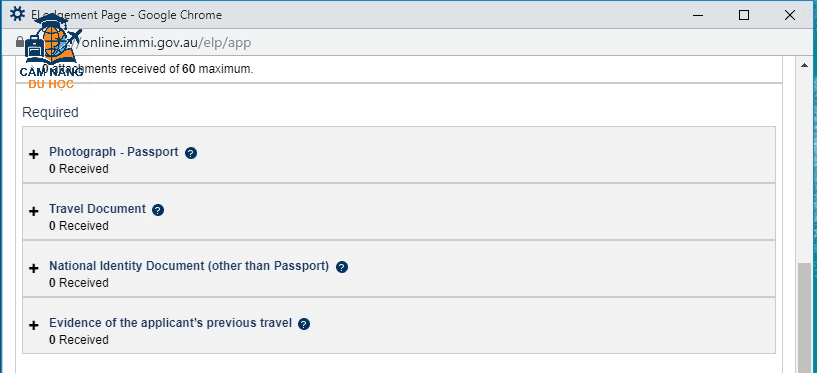The width and height of the screenshot is (817, 373).
Task: Open National Identity Document (other than Passport)
Action: click(x=189, y=266)
